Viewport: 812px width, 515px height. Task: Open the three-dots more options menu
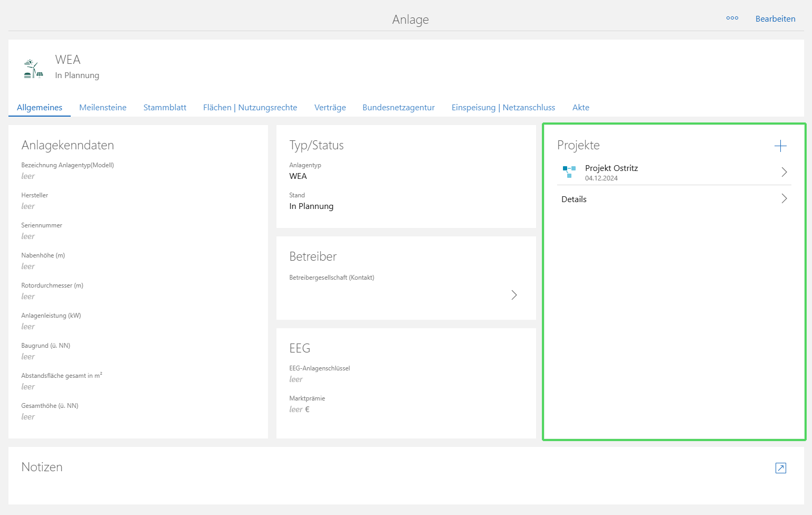pyautogui.click(x=732, y=18)
